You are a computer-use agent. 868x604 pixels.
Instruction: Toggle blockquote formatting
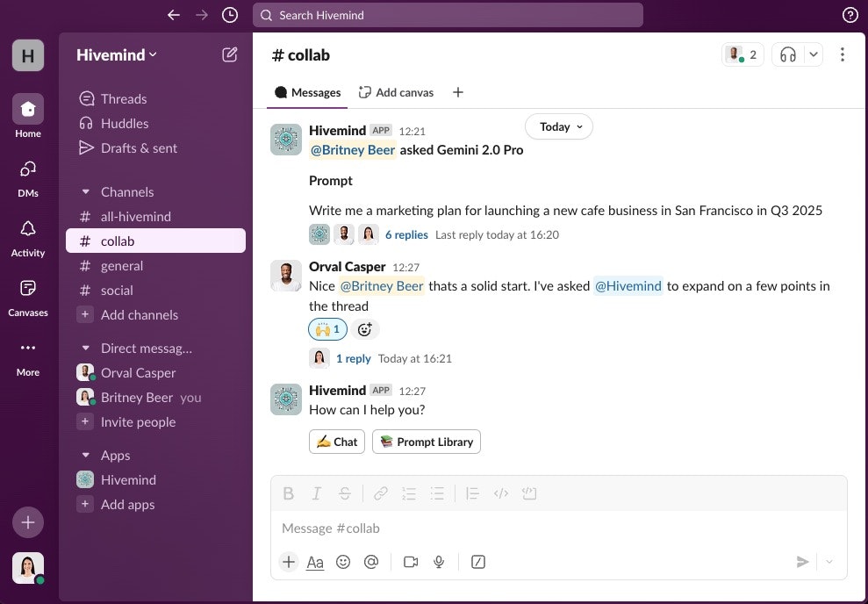(472, 493)
